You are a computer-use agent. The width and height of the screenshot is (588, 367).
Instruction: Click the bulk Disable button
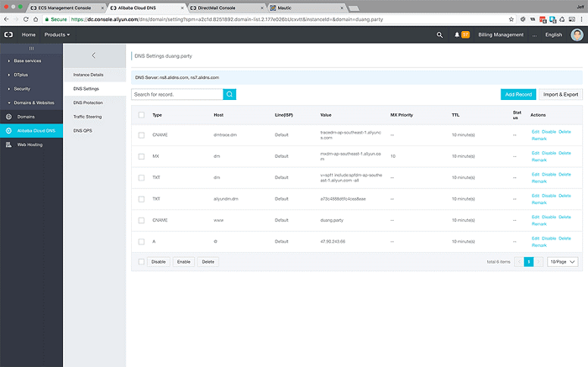click(158, 262)
